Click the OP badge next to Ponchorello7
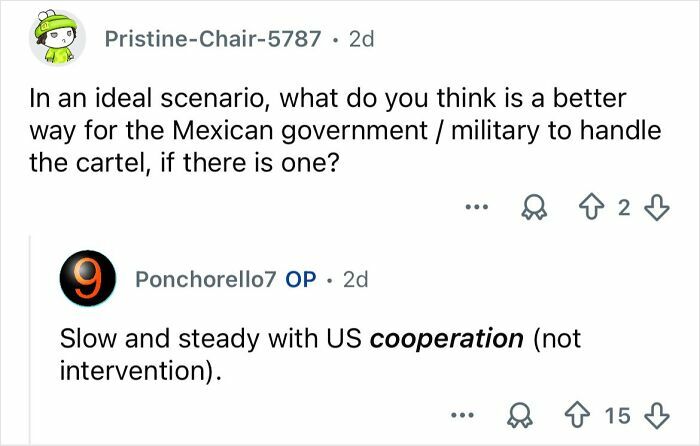Screen dimensions: 700x446 (x=301, y=280)
